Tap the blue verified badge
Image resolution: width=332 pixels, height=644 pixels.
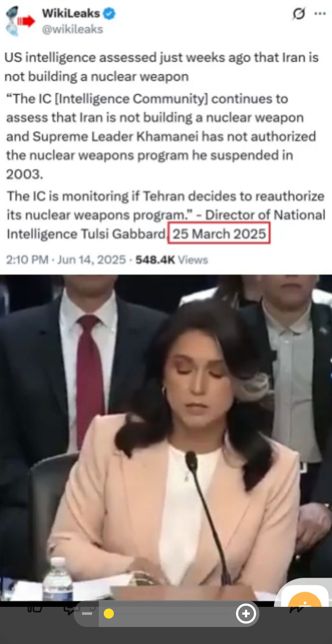point(109,14)
